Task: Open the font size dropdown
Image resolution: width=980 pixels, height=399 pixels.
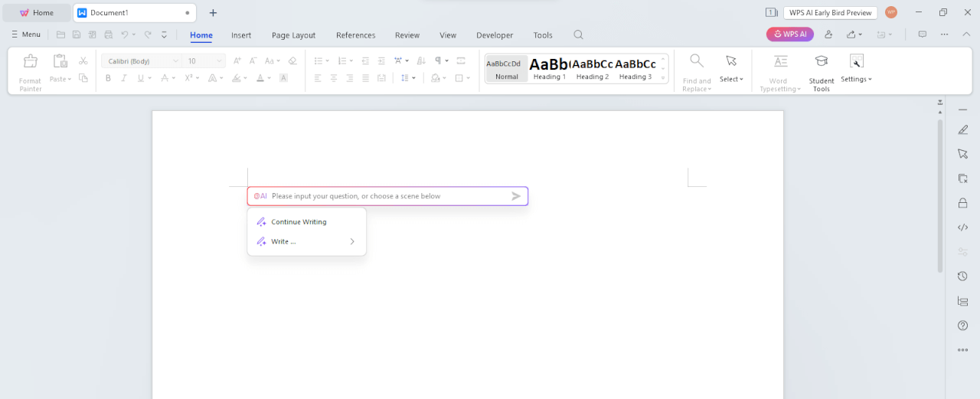Action: (219, 61)
